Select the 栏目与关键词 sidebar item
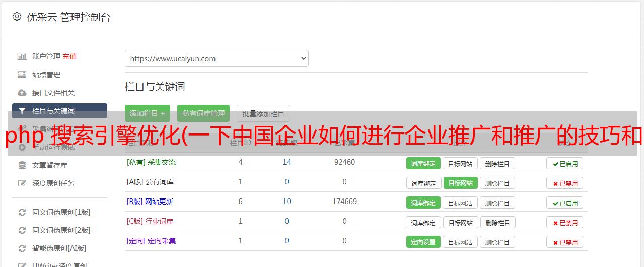The image size is (644, 267). (x=59, y=111)
